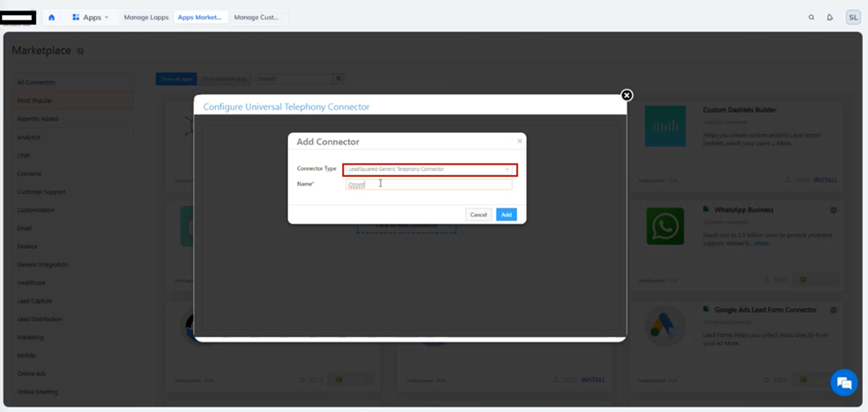Switch to the Manage Custom tab

(256, 17)
